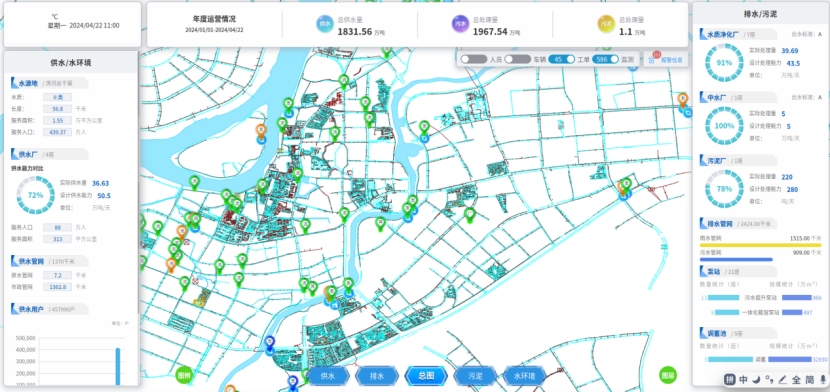The width and height of the screenshot is (830, 392).
Task: Click the blue 供水 circle icon in header
Action: (325, 24)
